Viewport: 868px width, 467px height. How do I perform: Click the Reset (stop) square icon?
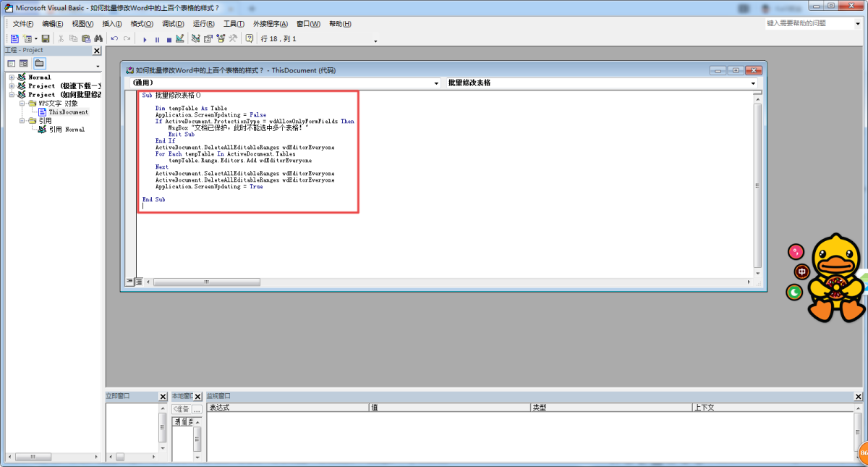(169, 39)
